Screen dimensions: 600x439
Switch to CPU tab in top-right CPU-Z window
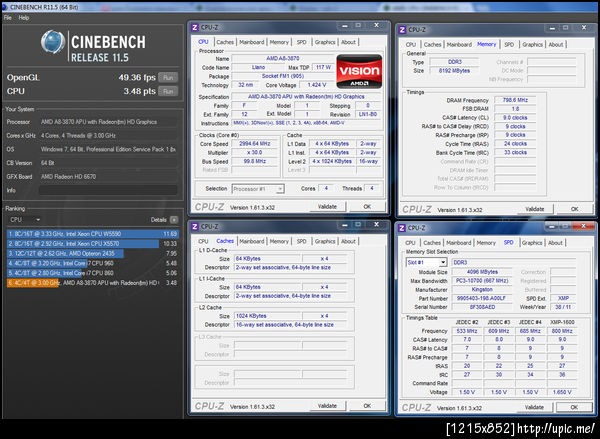411,44
